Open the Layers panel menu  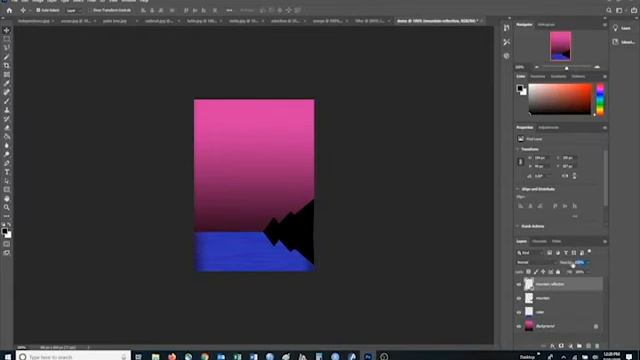click(604, 242)
